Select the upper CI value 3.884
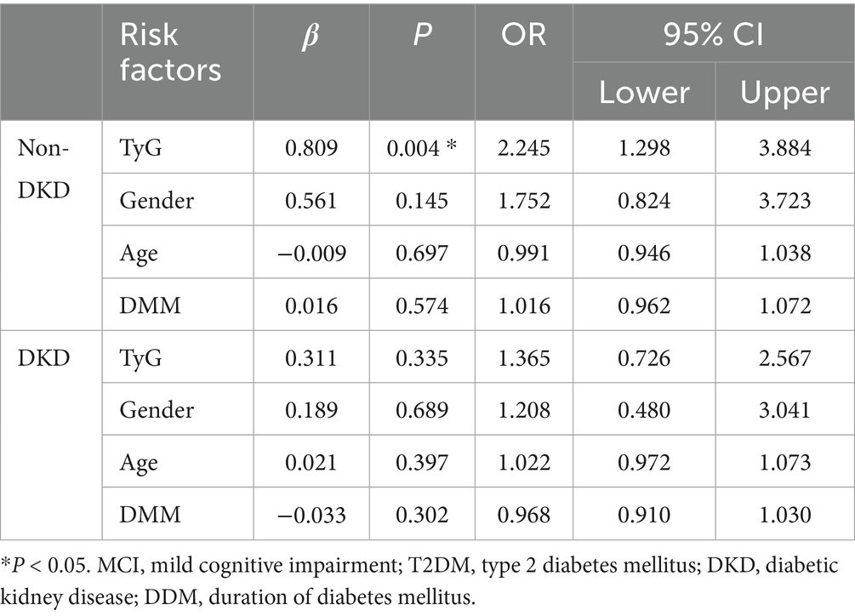 [784, 147]
